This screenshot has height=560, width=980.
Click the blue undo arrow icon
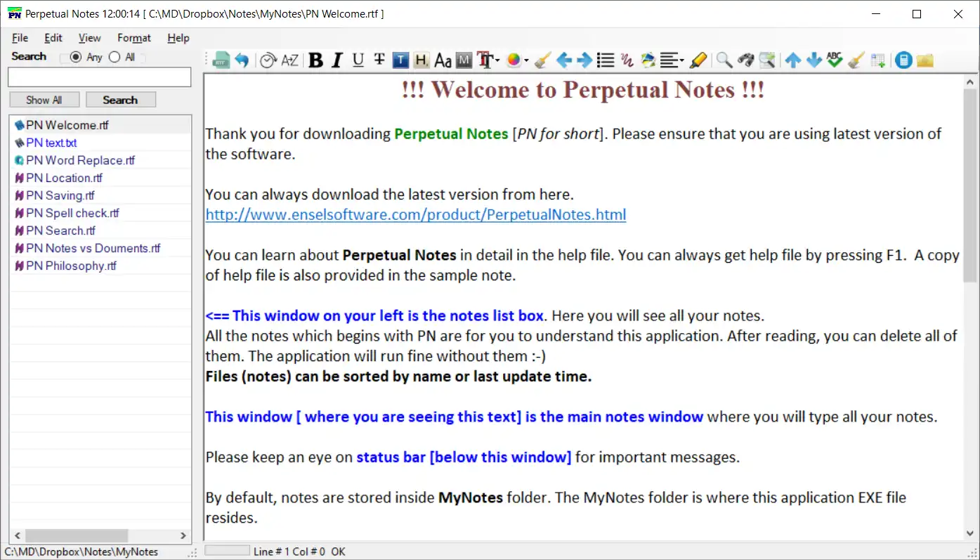coord(242,60)
